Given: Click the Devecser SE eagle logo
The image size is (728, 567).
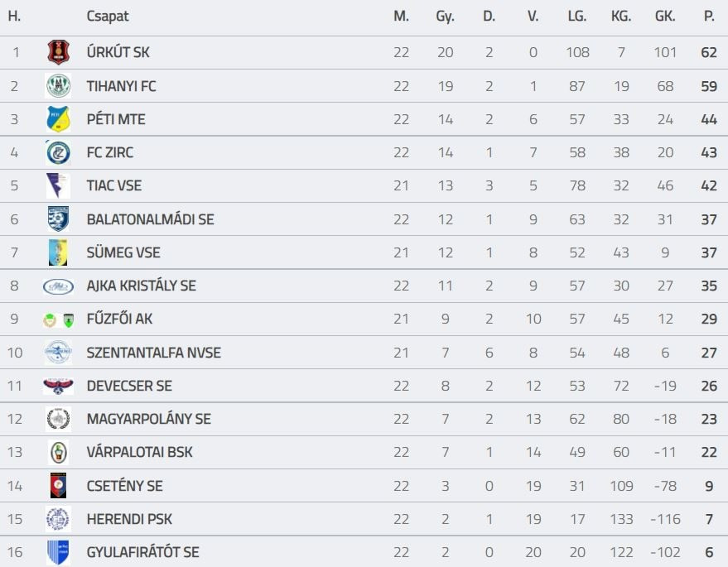Looking at the screenshot, I should coord(58,386).
